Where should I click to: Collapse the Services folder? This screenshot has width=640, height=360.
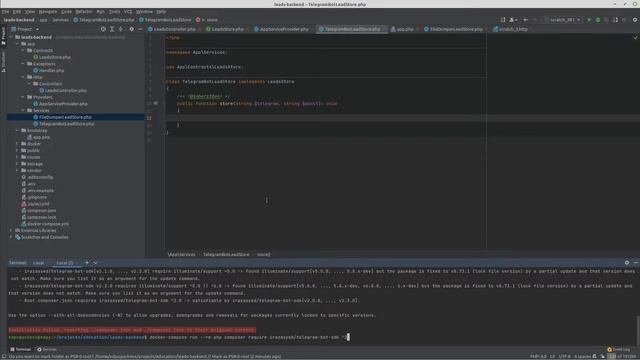[23, 110]
